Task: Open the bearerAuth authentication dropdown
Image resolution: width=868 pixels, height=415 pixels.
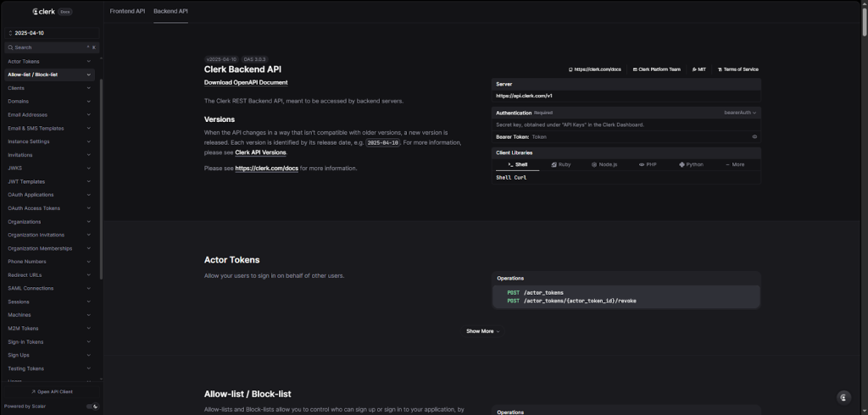Action: 739,113
